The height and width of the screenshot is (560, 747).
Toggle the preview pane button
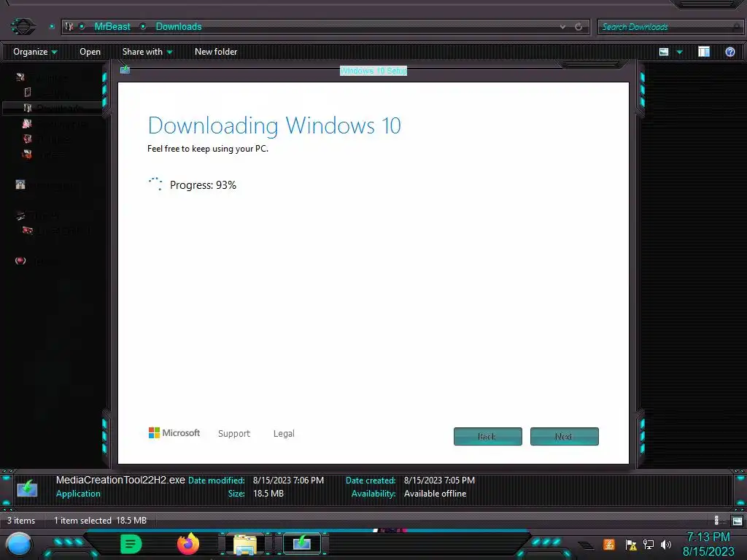[704, 52]
